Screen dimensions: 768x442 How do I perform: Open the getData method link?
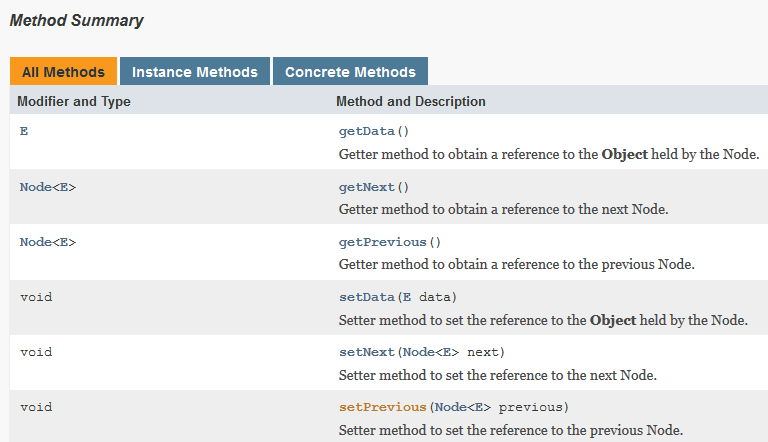(x=366, y=131)
